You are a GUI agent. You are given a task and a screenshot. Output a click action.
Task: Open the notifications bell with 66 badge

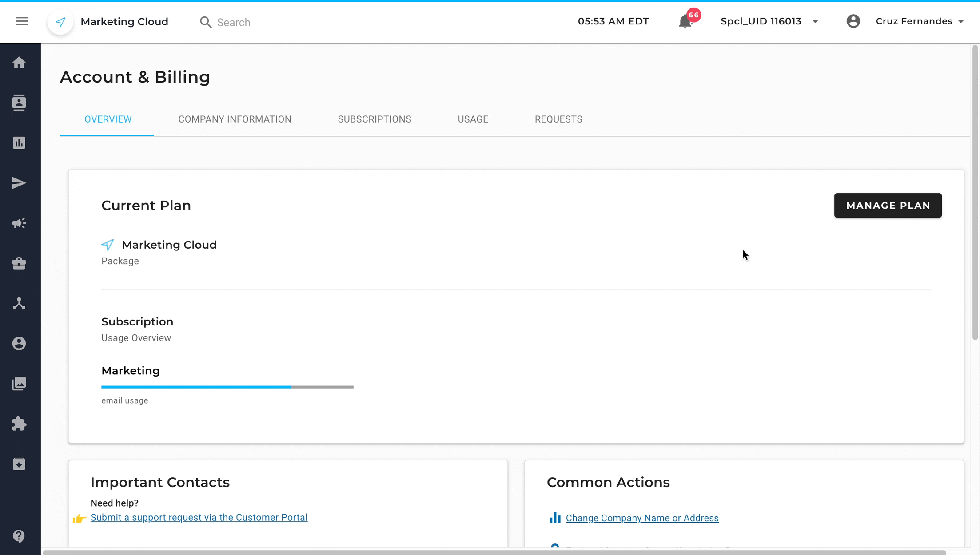tap(685, 21)
